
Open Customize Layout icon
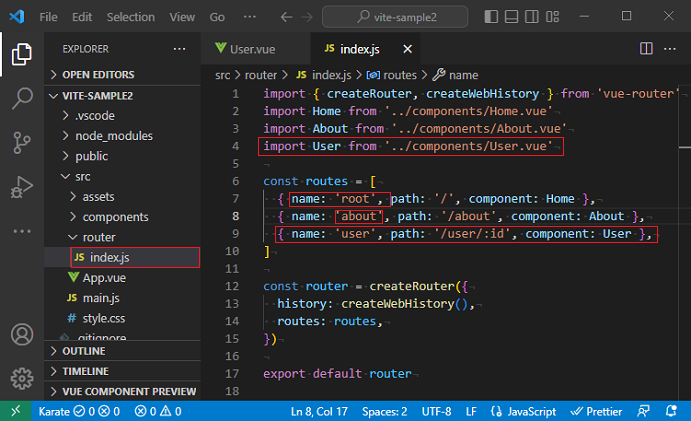click(x=552, y=17)
